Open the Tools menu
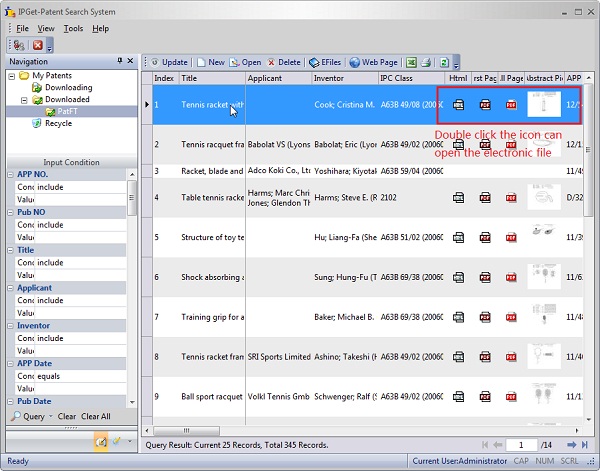Screen dimensions: 600x471 73,28
